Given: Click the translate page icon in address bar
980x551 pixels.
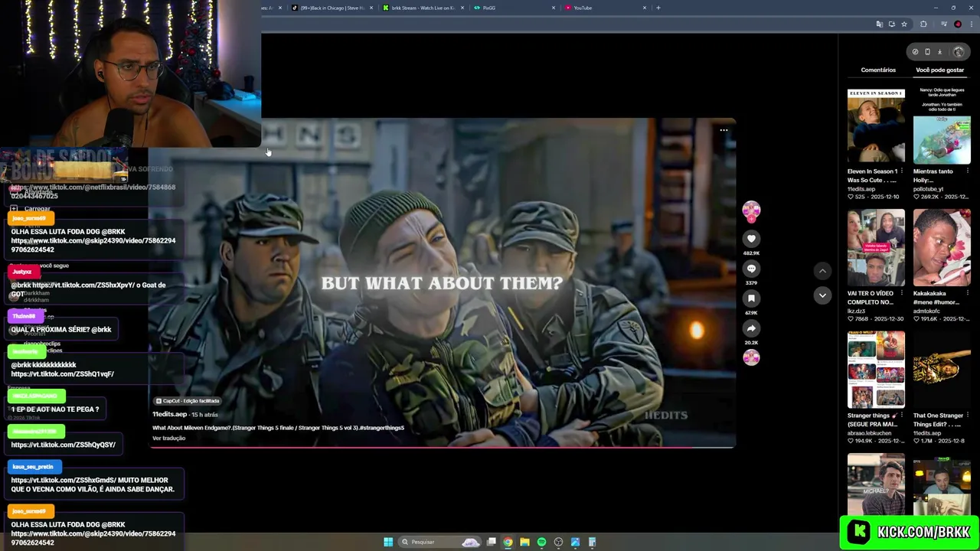Looking at the screenshot, I should coord(879,24).
